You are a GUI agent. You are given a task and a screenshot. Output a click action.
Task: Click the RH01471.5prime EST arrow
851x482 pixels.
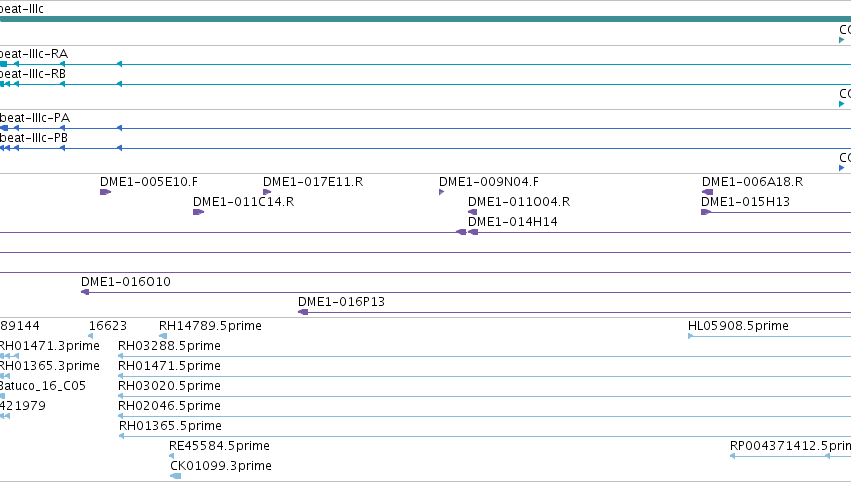click(x=120, y=376)
